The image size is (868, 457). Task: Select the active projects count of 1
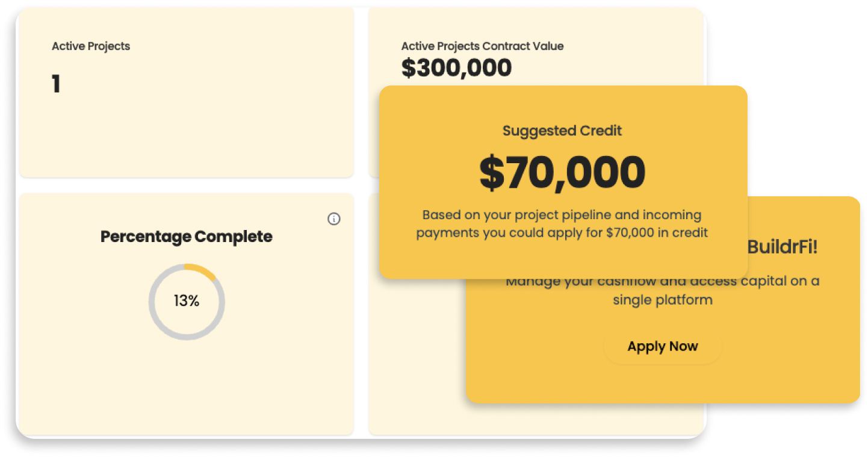click(56, 84)
